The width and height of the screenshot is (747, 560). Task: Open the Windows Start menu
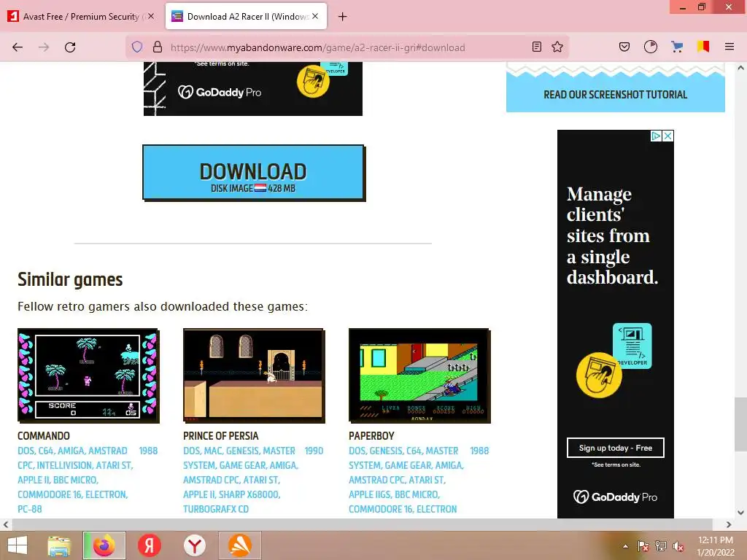[x=18, y=545]
